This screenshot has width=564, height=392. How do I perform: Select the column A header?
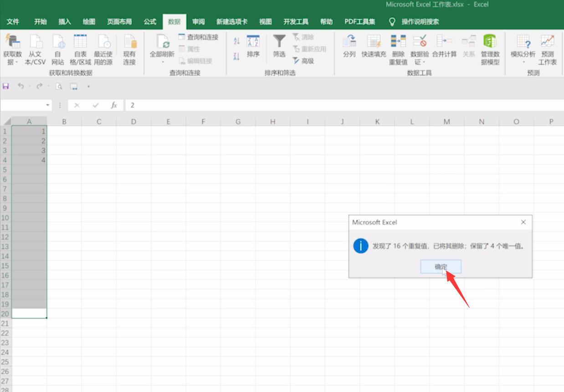pos(29,122)
